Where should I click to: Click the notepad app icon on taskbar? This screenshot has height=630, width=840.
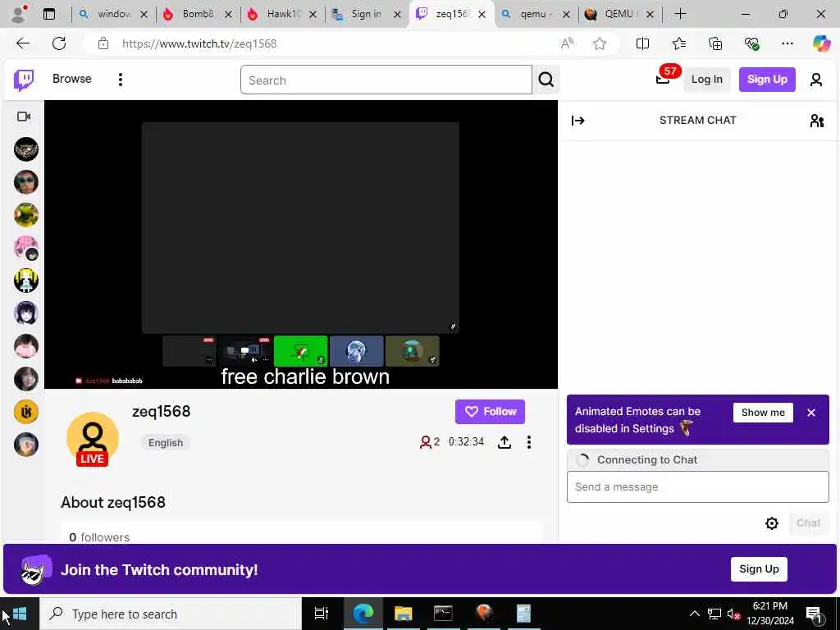click(523, 614)
